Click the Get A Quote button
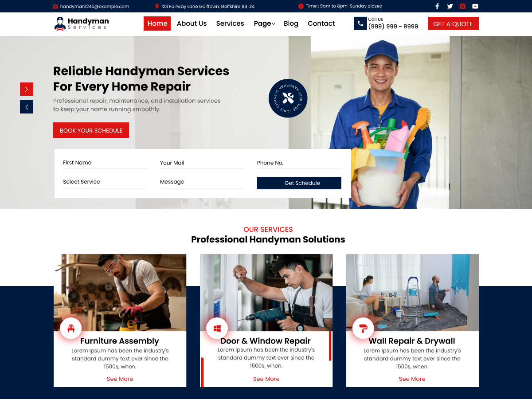Viewport: 532px width, 399px height. coord(453,23)
